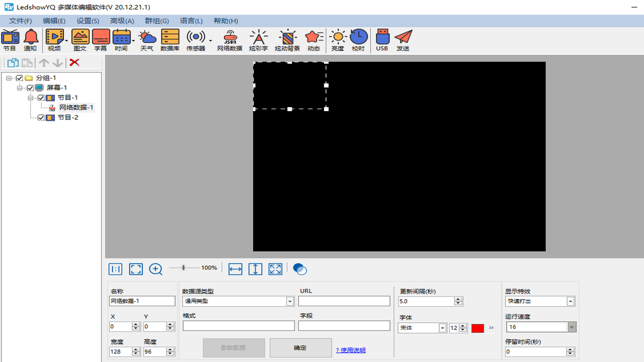
Task: Click the zoom in magnifier icon
Action: pos(155,269)
